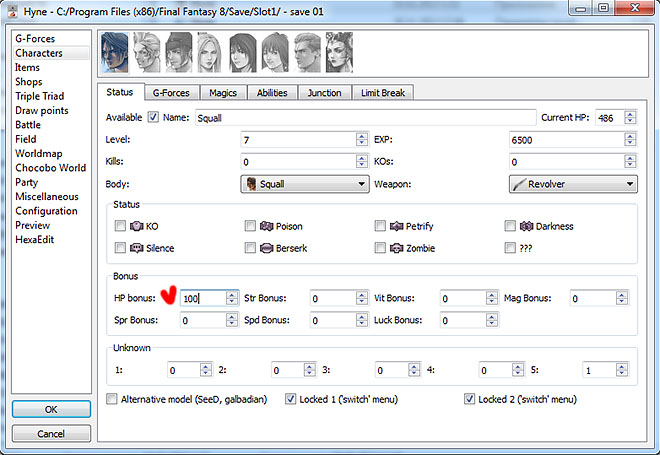The width and height of the screenshot is (660, 455).
Task: Check the Zombie status checkbox
Action: 381,247
